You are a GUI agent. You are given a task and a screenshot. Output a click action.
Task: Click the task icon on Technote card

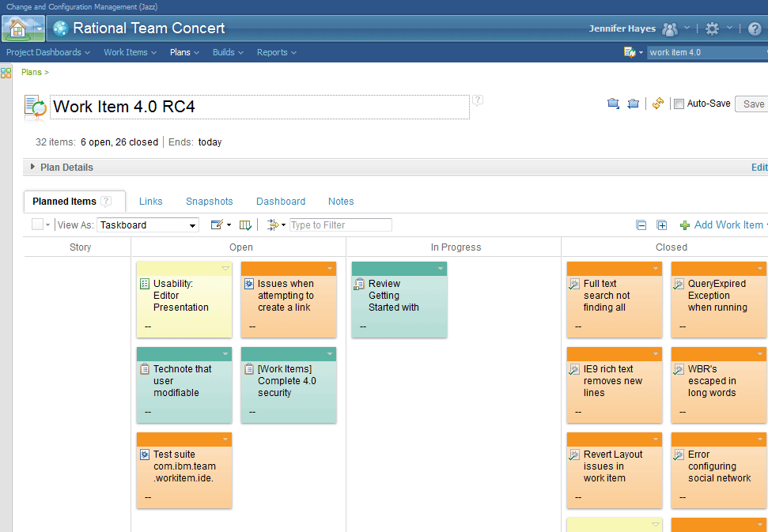(x=145, y=368)
